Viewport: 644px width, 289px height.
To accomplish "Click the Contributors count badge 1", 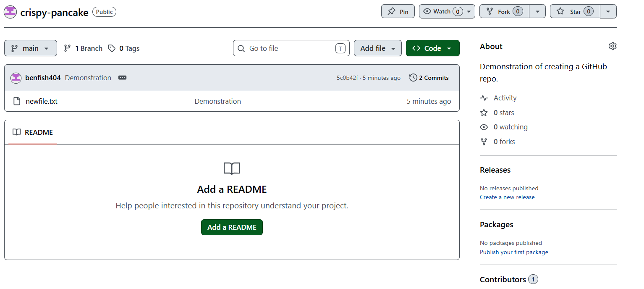I will pos(533,279).
